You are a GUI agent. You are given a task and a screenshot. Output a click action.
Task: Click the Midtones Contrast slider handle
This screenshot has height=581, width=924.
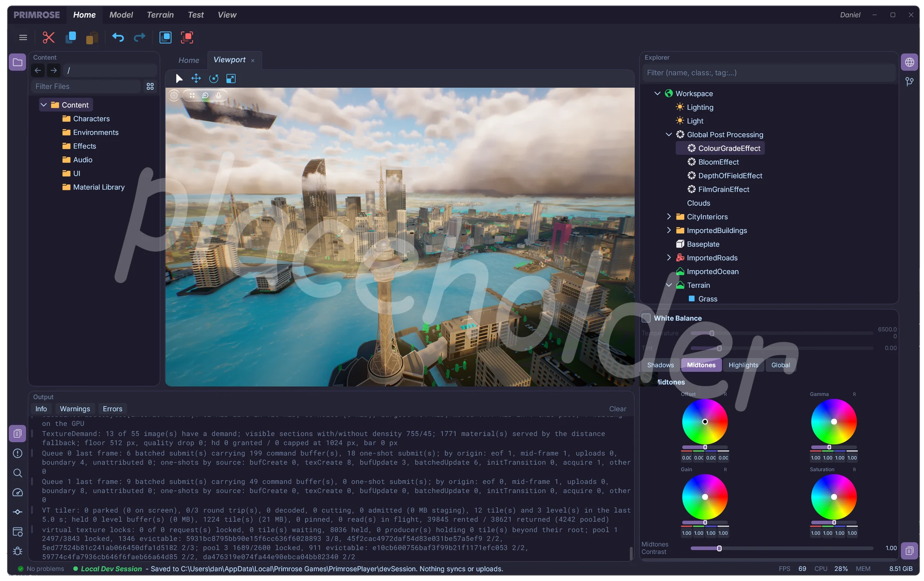click(719, 548)
